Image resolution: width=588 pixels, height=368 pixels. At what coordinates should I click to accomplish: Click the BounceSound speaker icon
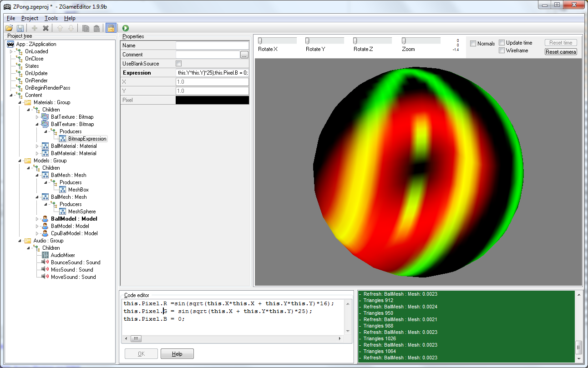[x=45, y=262]
